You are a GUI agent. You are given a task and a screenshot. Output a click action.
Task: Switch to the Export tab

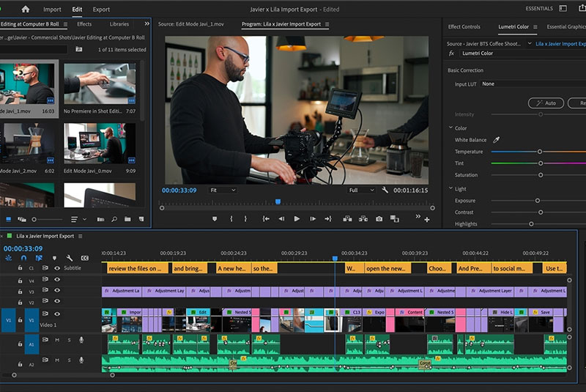pyautogui.click(x=101, y=10)
